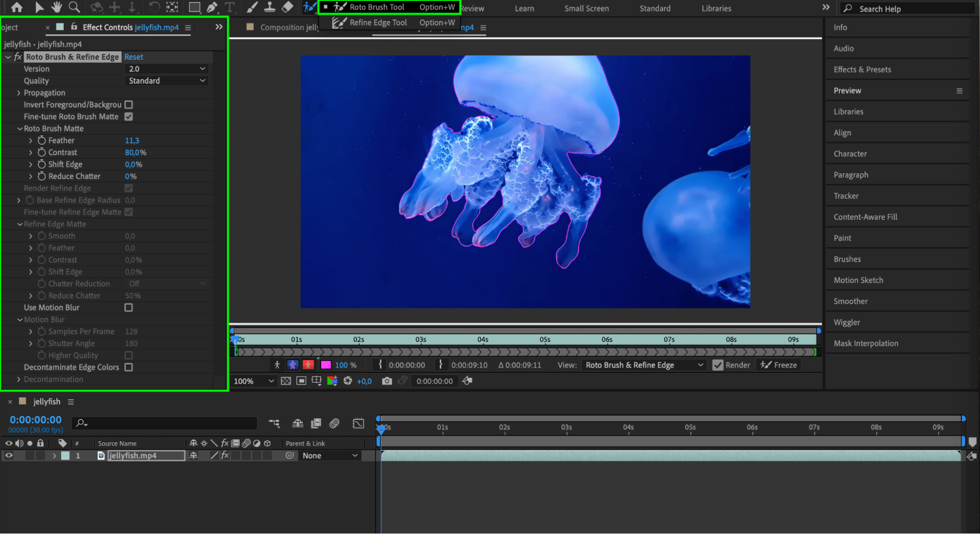Select the Eraser tool
This screenshot has width=980, height=534.
tap(288, 7)
